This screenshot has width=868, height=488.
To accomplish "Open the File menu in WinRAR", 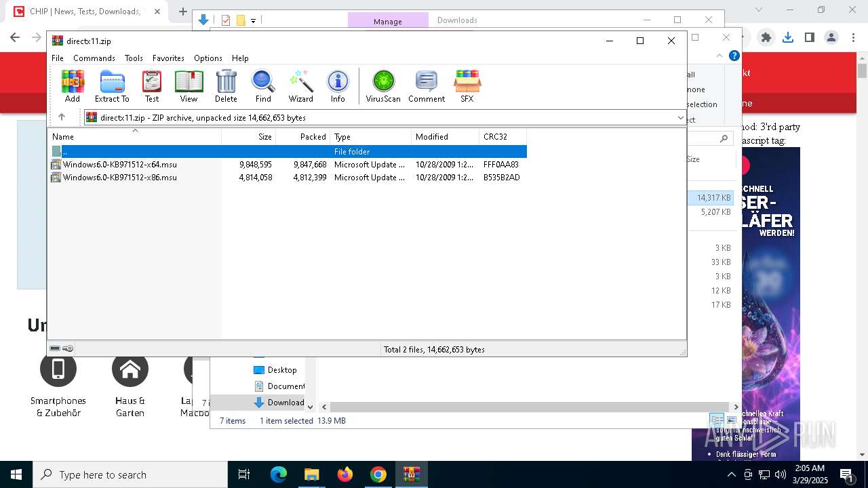I will click(58, 58).
